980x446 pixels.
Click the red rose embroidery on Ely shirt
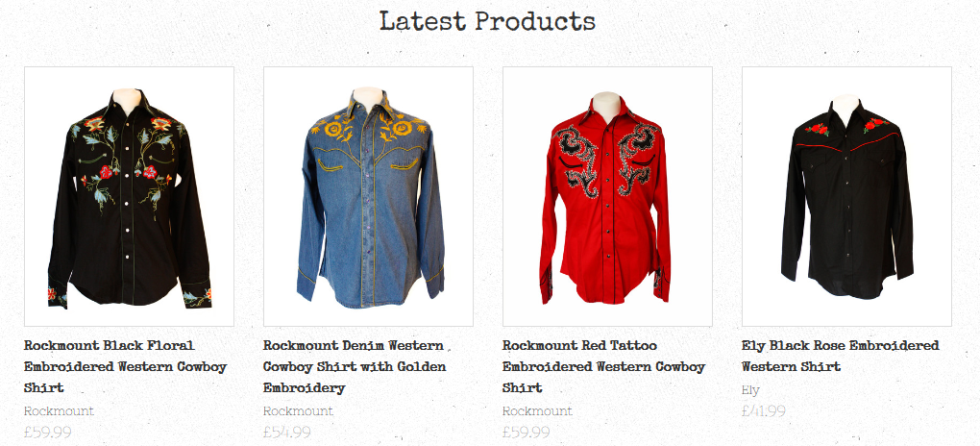(817, 129)
